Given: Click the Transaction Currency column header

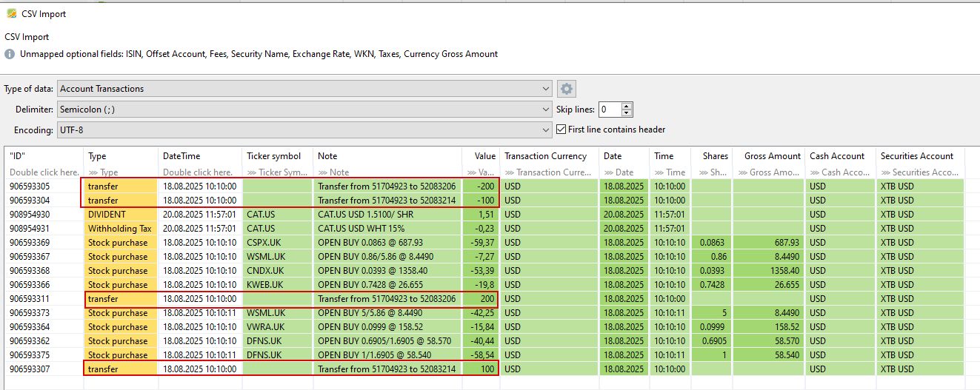Looking at the screenshot, I should pos(545,156).
